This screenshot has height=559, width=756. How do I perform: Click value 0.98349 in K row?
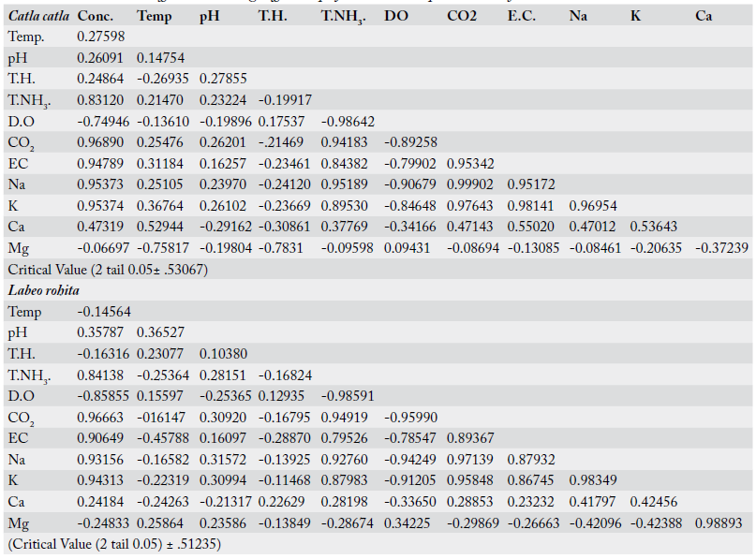593,480
